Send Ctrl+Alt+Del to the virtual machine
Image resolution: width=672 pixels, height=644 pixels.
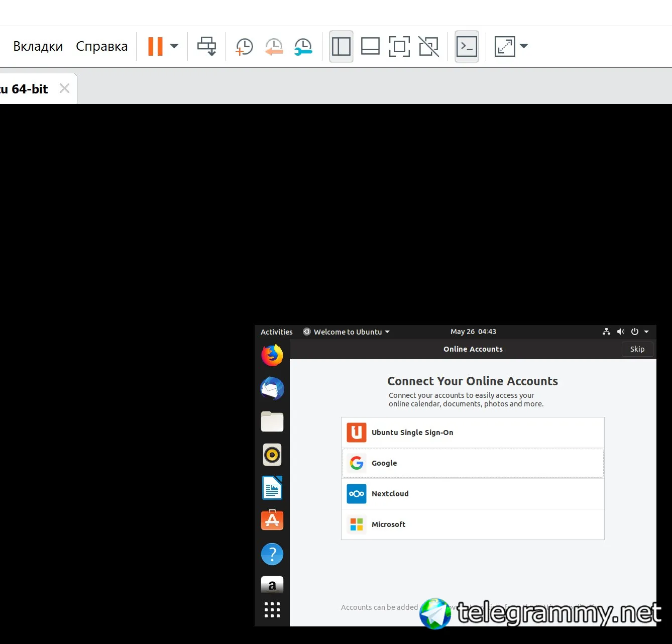(206, 46)
